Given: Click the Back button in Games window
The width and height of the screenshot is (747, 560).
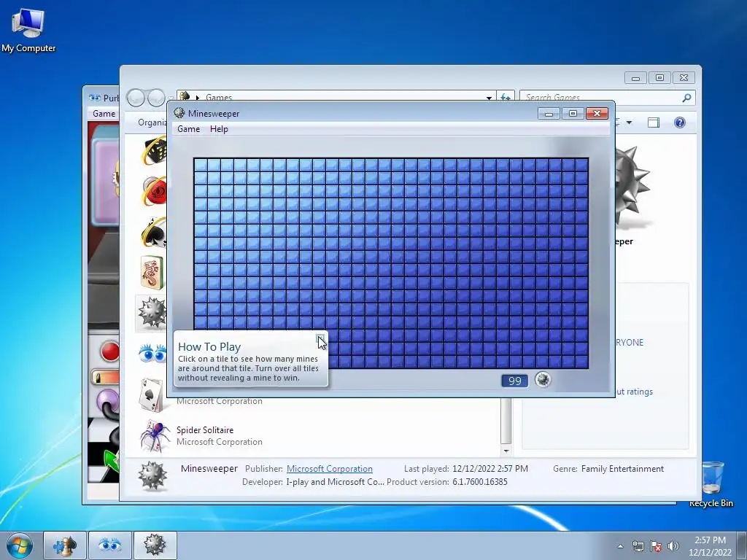Looking at the screenshot, I should pos(136,98).
